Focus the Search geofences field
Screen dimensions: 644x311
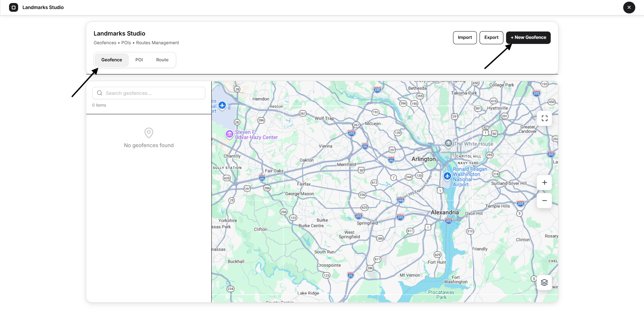pyautogui.click(x=149, y=93)
